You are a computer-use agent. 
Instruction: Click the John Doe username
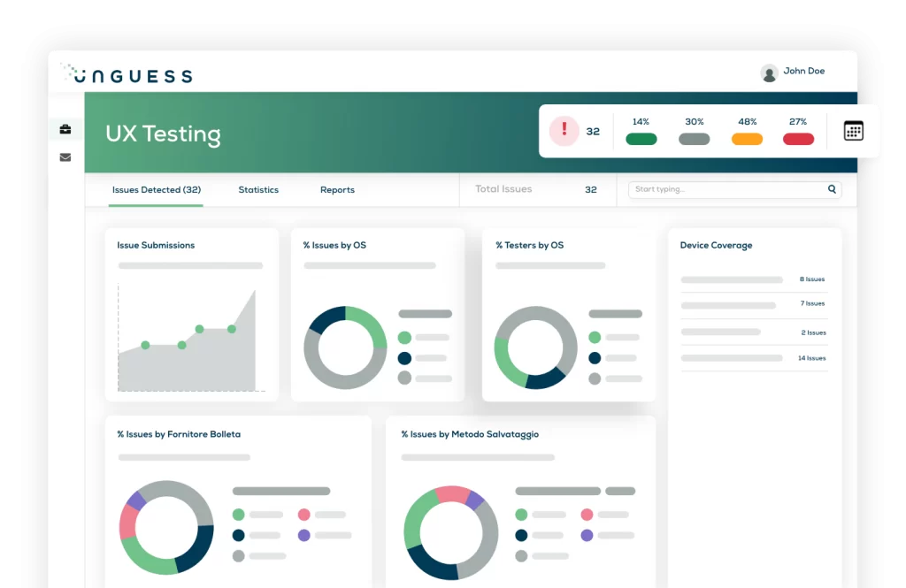[803, 72]
